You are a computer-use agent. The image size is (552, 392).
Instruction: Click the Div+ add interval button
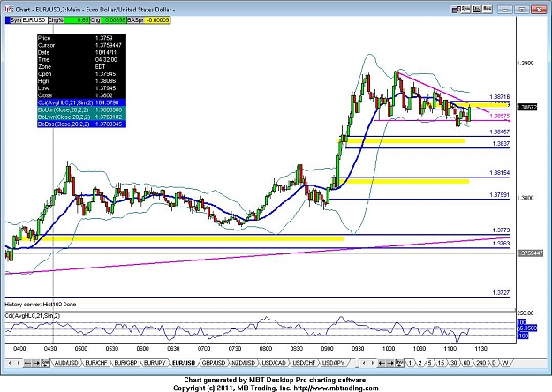(x=399, y=363)
